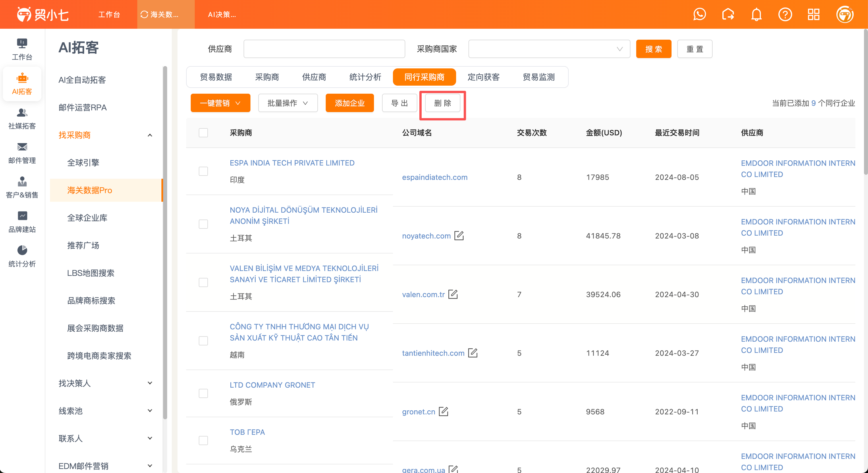The height and width of the screenshot is (473, 868).
Task: Click the 贸小七 logo
Action: point(43,14)
